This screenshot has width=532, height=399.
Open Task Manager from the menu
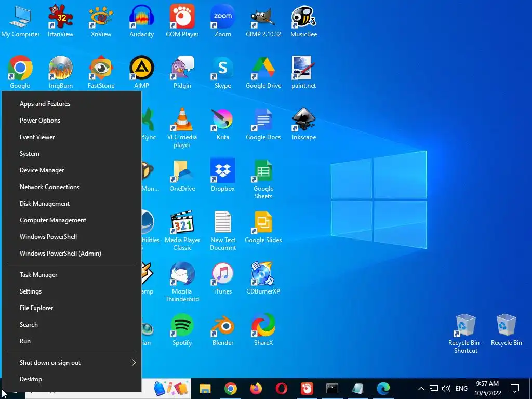(x=72, y=275)
